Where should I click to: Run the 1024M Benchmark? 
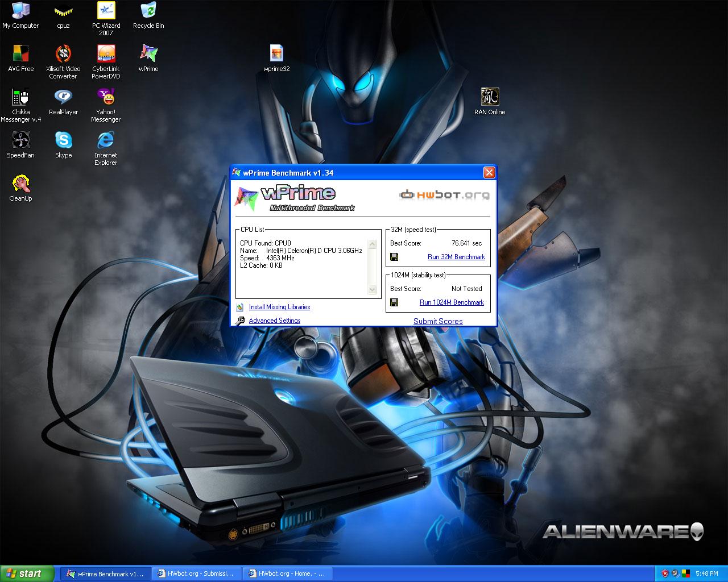(x=452, y=302)
